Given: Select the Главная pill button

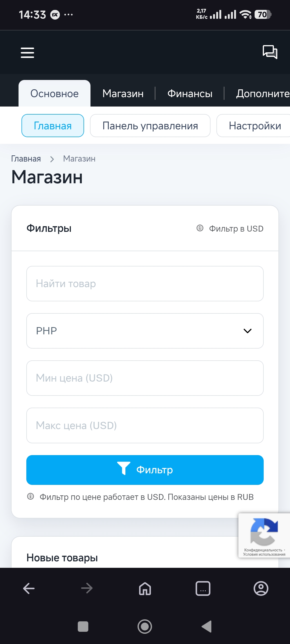Looking at the screenshot, I should point(53,126).
